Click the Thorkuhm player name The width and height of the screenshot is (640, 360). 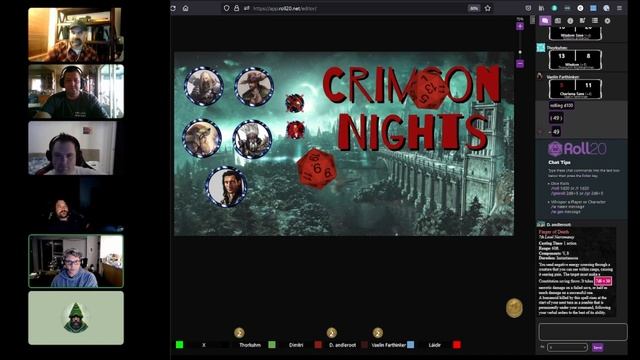pos(250,345)
